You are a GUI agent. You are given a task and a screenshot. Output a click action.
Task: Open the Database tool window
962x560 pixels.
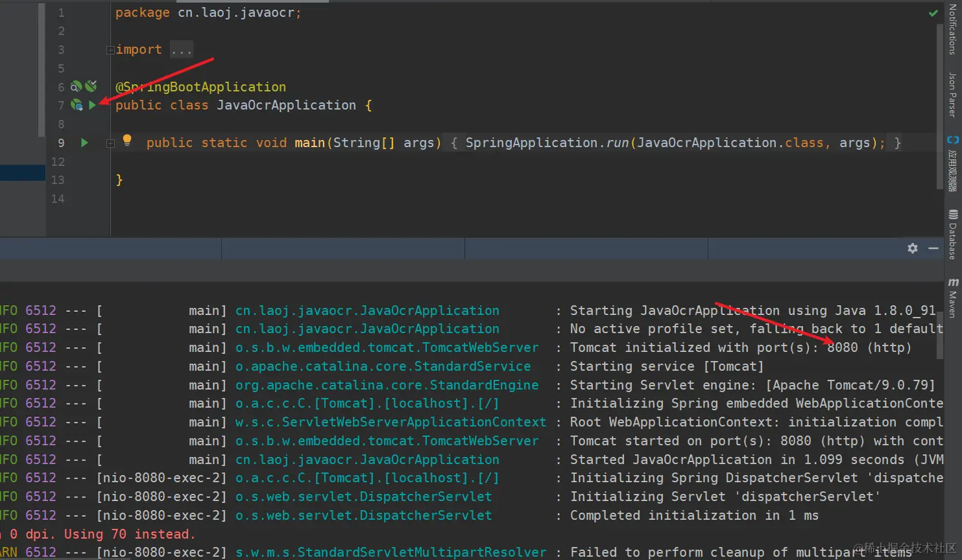[952, 234]
